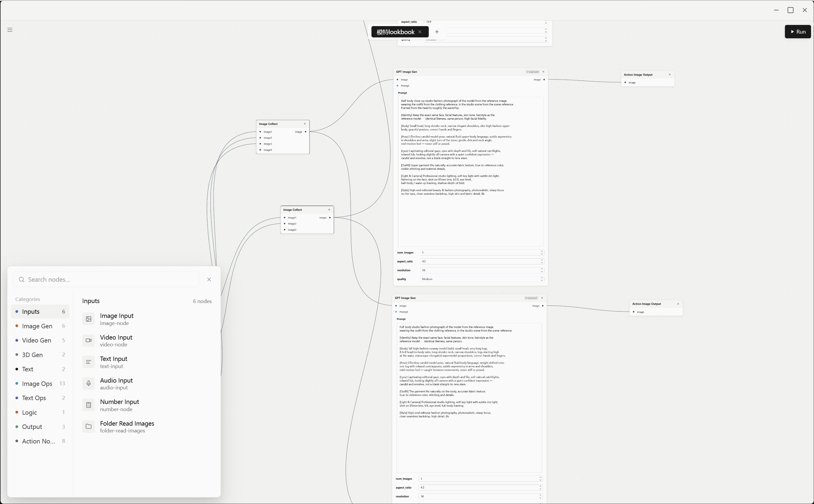814x504 pixels.
Task: Click the Text Input lines icon
Action: 89,362
